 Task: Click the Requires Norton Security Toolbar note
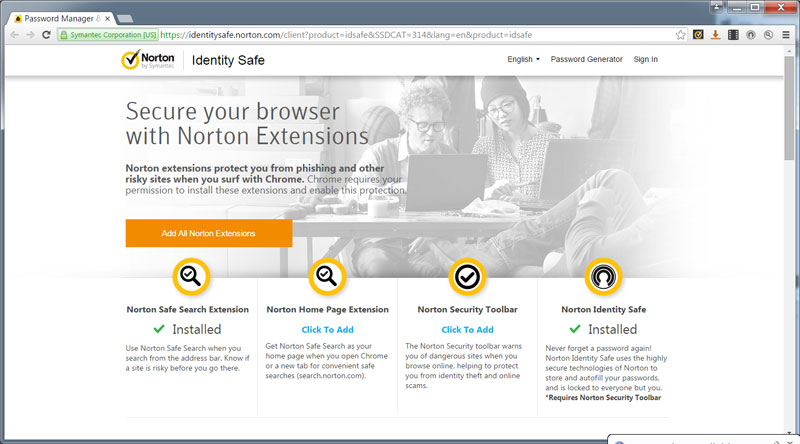(x=603, y=398)
